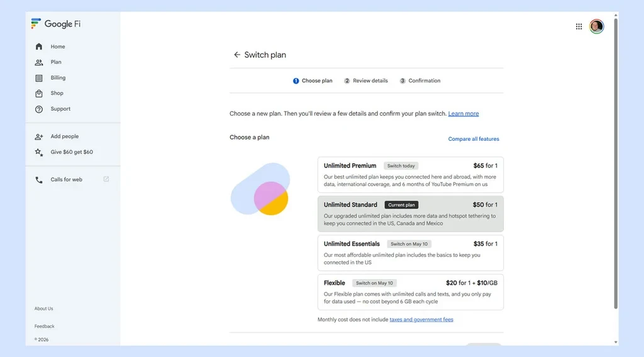Click Switch on May 10 badge on Essentials
The width and height of the screenshot is (644, 357).
click(x=409, y=244)
